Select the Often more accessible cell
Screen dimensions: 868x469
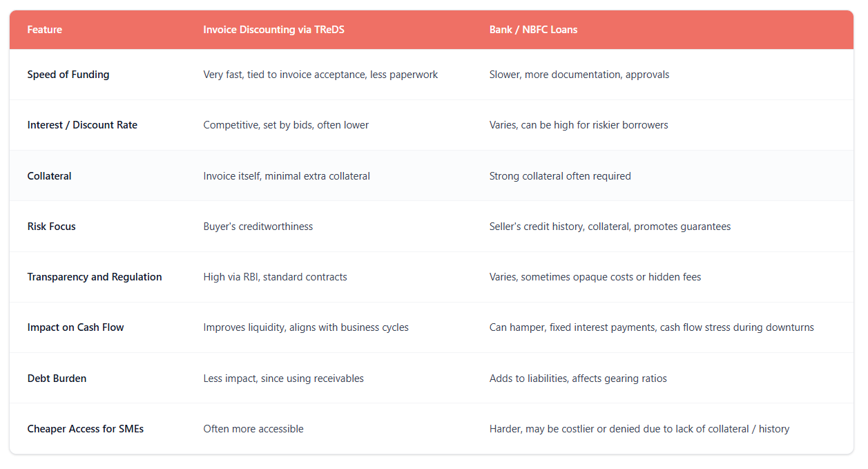253,429
